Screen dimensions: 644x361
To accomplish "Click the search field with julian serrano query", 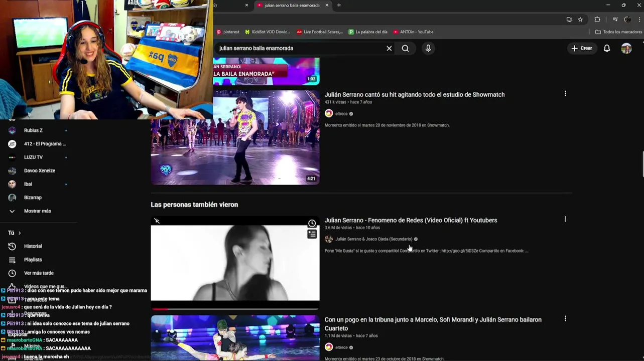I will (x=299, y=48).
